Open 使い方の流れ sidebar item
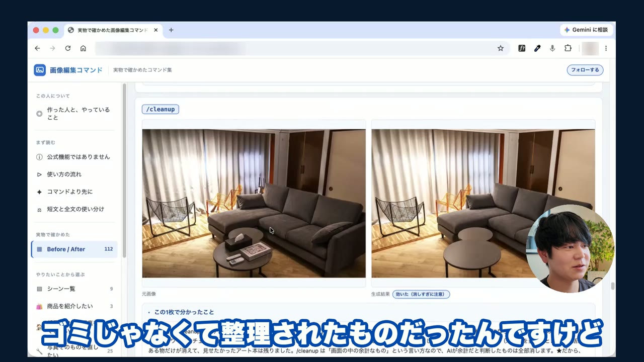The width and height of the screenshot is (644, 362). coord(75,174)
